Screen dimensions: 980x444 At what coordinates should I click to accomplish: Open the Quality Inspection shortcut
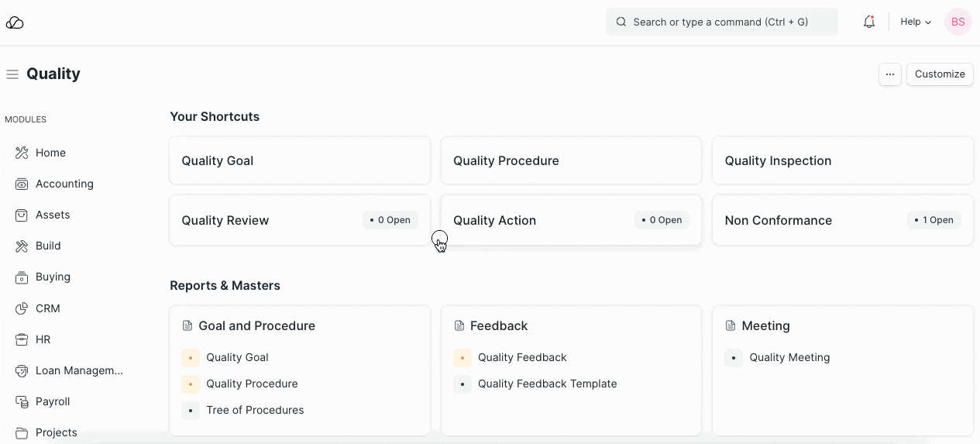[842, 161]
